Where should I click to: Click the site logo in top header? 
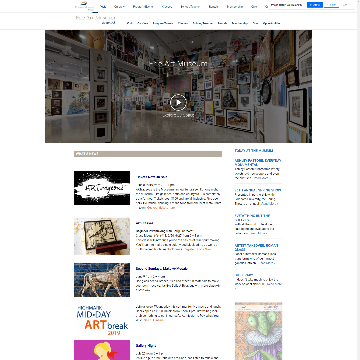(x=85, y=5)
